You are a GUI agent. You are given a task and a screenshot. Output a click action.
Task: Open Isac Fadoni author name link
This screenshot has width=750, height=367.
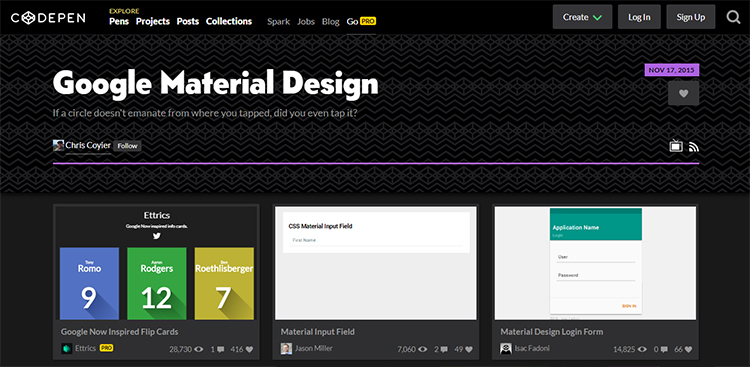click(x=532, y=348)
